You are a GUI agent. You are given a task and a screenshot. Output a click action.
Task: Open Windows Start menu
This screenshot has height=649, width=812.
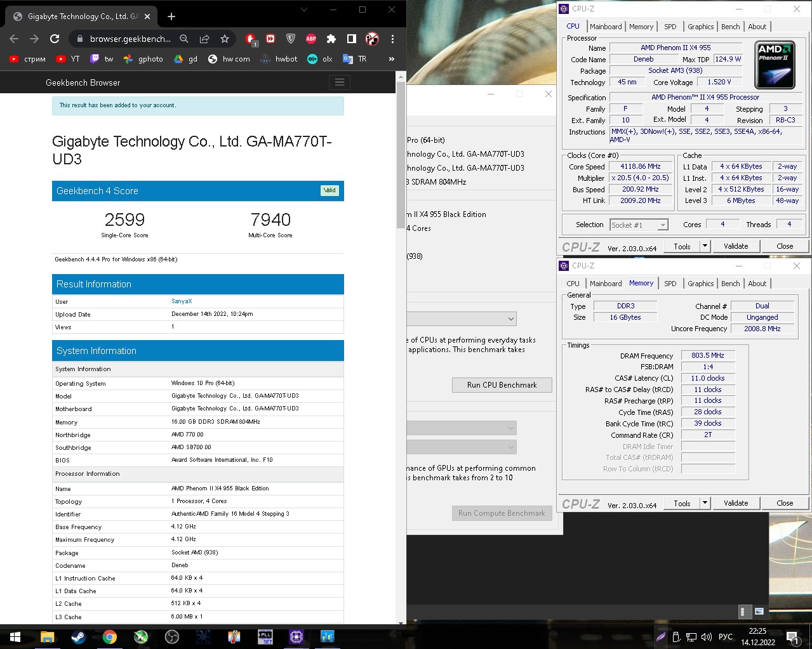tap(15, 636)
